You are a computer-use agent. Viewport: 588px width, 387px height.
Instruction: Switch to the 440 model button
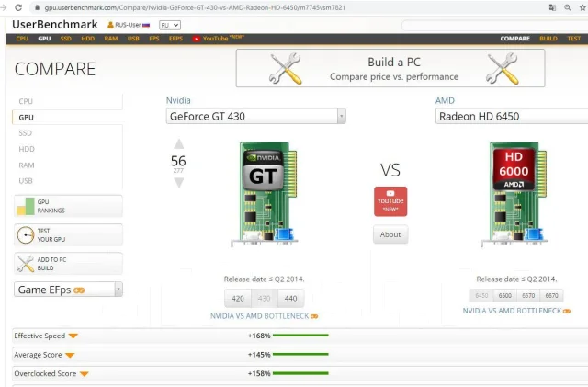pos(290,299)
